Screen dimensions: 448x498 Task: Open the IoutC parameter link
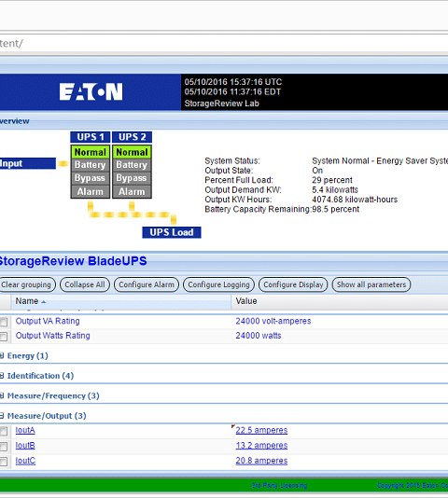(x=25, y=461)
